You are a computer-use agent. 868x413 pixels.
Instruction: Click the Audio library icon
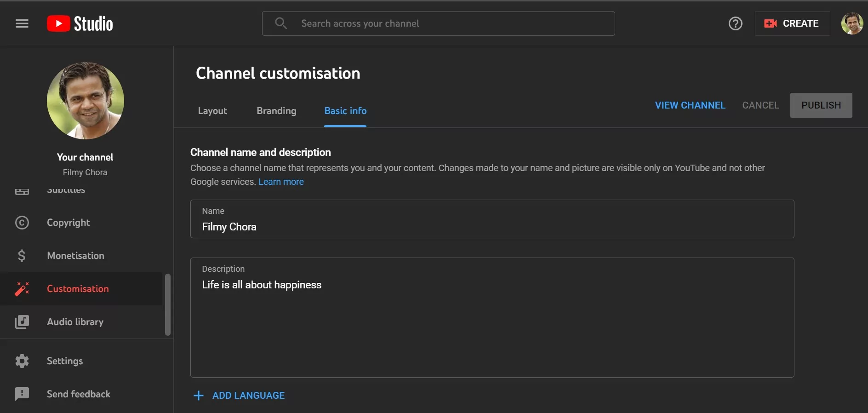[22, 322]
